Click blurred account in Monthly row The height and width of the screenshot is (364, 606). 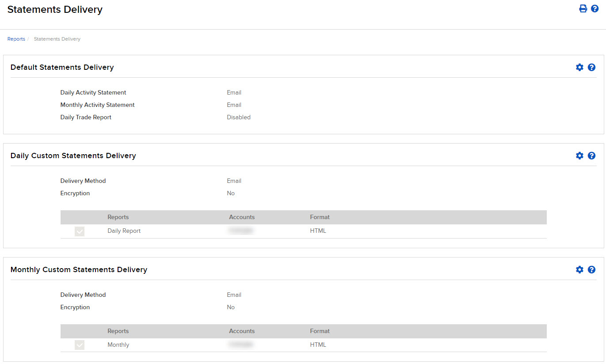point(241,345)
